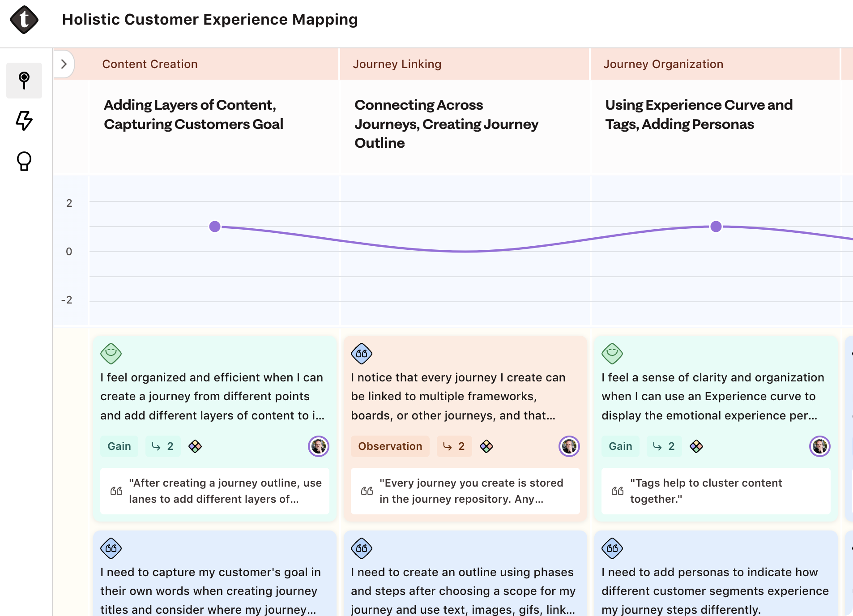Viewport: 853px width, 616px height.
Task: Click the quote icon on 'capture my customer's goal' card
Action: pos(111,548)
